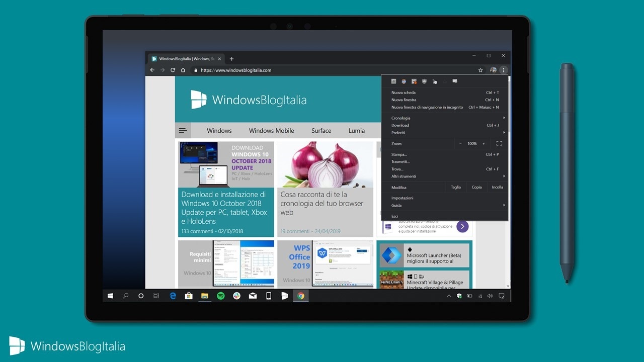The width and height of the screenshot is (644, 362).
Task: Toggle fullscreen from the Zoom row
Action: pyautogui.click(x=499, y=144)
